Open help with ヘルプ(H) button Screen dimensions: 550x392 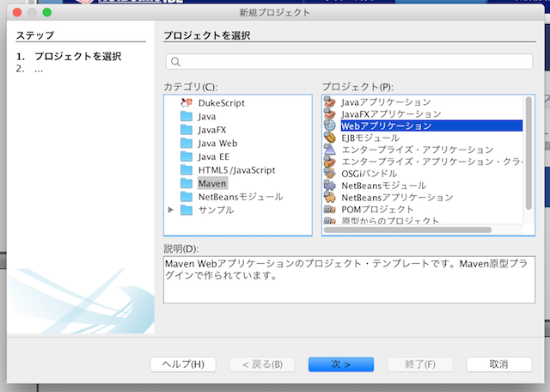coord(182,364)
